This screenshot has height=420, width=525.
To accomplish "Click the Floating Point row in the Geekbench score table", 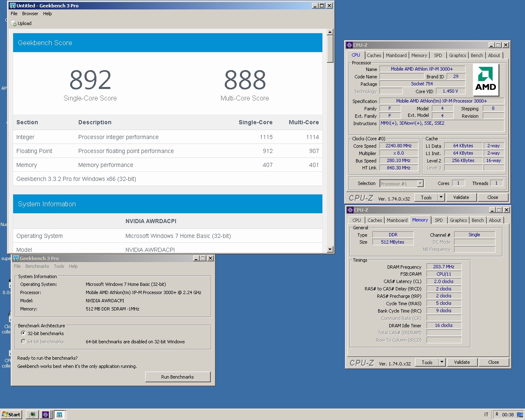I will pos(168,151).
